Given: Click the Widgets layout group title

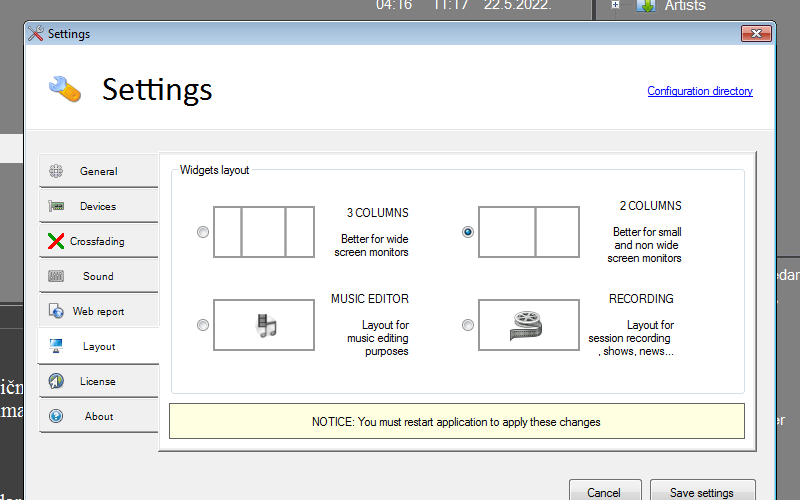Looking at the screenshot, I should (214, 170).
